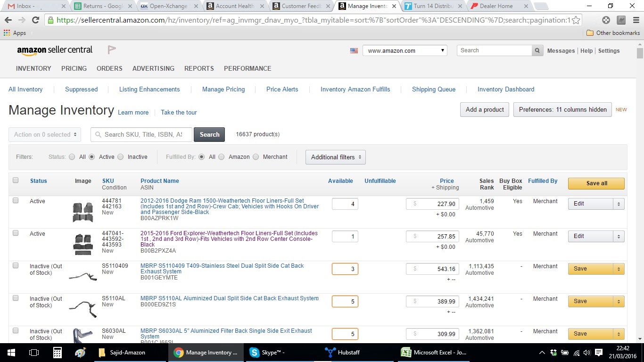Click the flag icon beside the logo
Screen dimensions: 644x362
click(x=112, y=49)
